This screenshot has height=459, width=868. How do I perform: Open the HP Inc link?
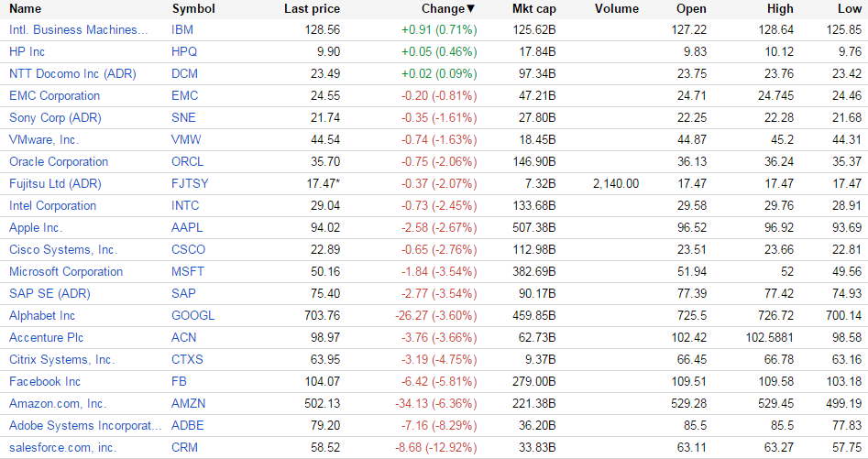coord(27,51)
